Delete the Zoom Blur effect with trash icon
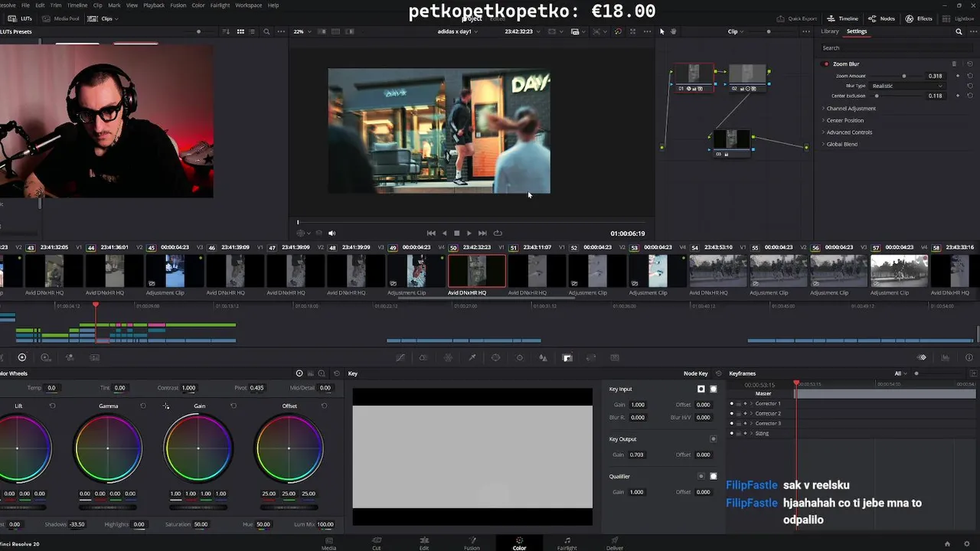Viewport: 980px width, 551px height. point(954,64)
